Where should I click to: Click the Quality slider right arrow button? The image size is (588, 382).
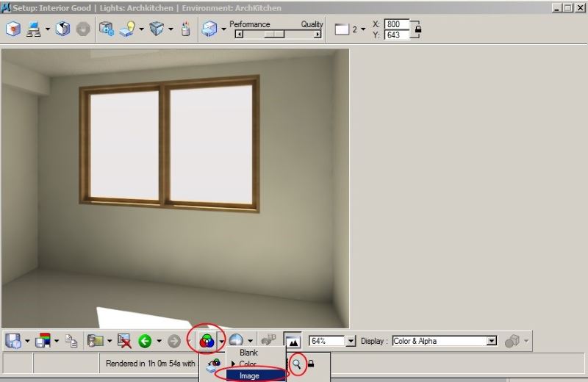click(318, 34)
